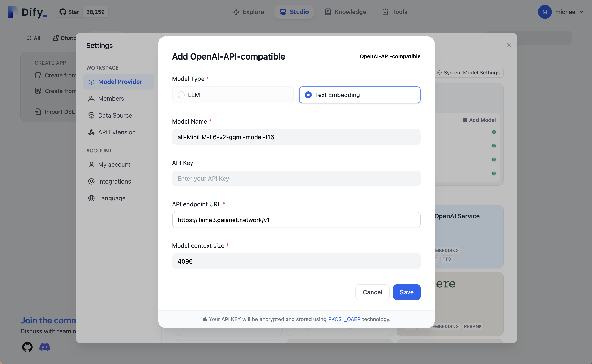Click the Model Name input field
Image resolution: width=592 pixels, height=364 pixels.
pyautogui.click(x=296, y=136)
